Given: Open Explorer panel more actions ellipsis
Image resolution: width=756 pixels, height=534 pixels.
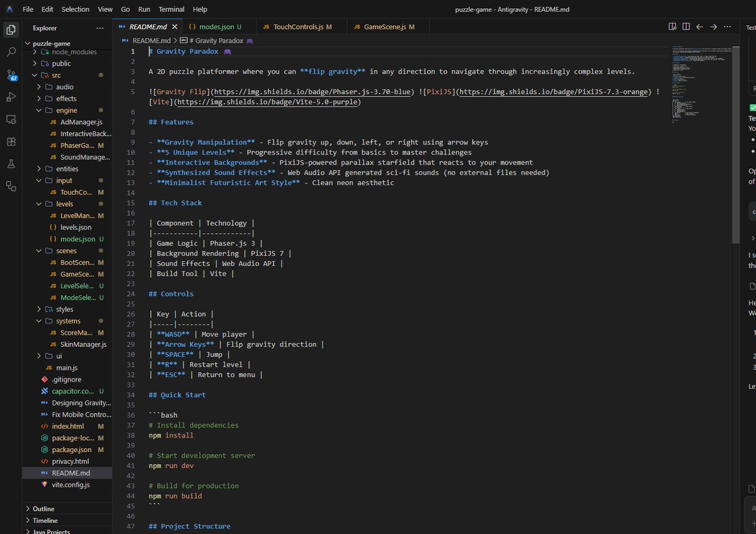Looking at the screenshot, I should pyautogui.click(x=100, y=28).
